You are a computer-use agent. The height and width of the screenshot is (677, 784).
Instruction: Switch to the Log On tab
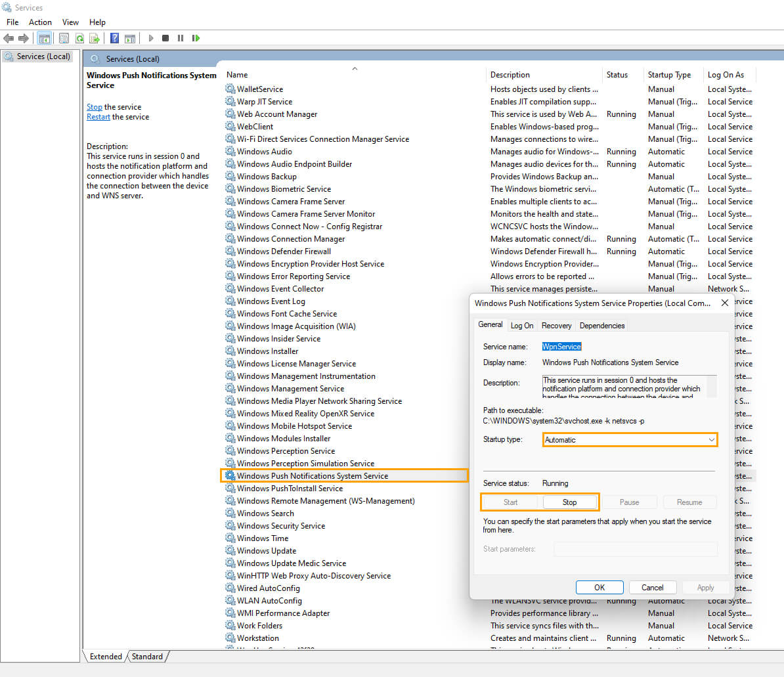pyautogui.click(x=522, y=326)
